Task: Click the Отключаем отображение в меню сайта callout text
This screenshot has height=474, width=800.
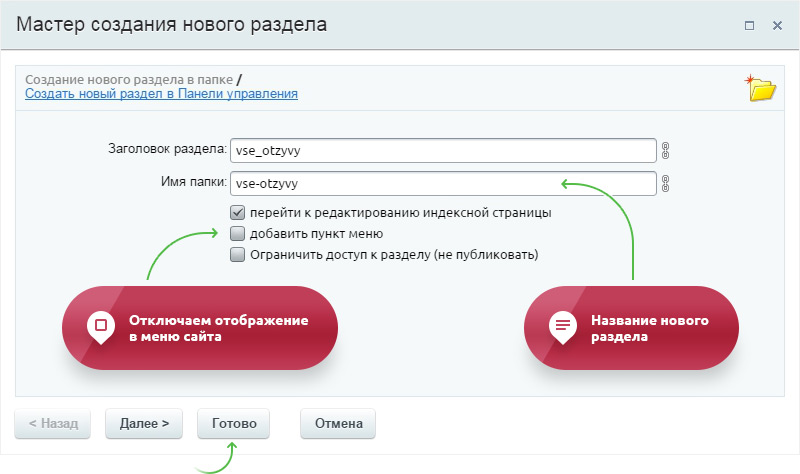Action: pos(217,329)
